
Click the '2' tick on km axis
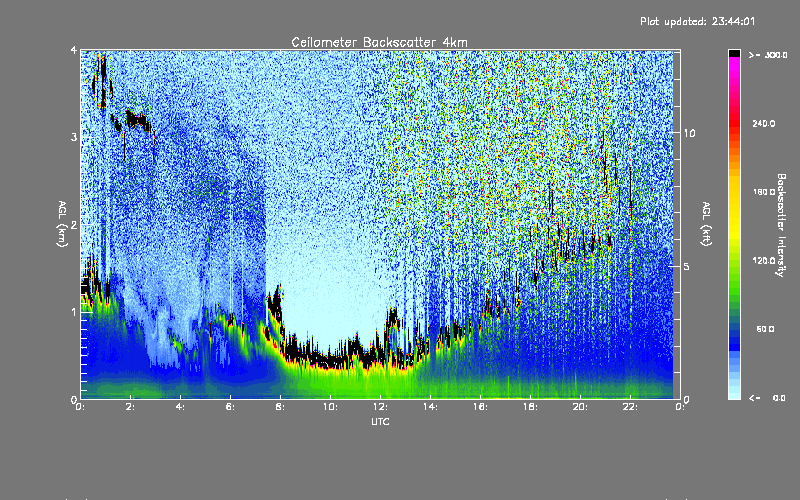click(x=74, y=224)
